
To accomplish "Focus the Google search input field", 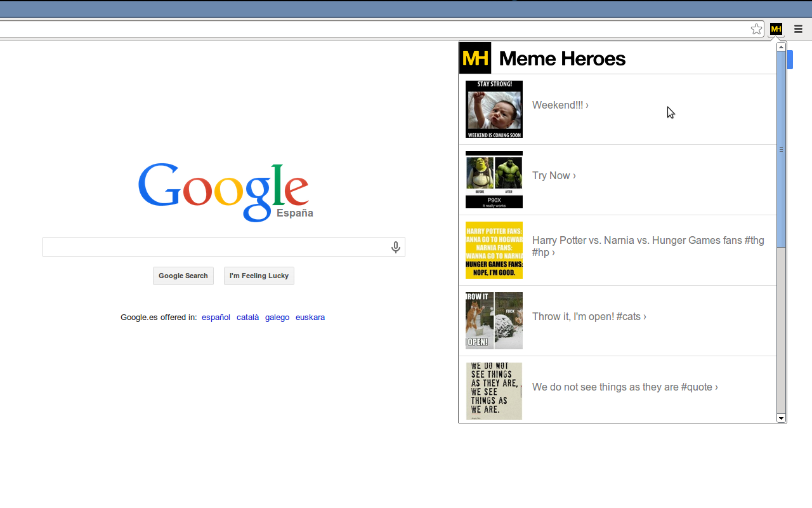I will click(x=223, y=247).
